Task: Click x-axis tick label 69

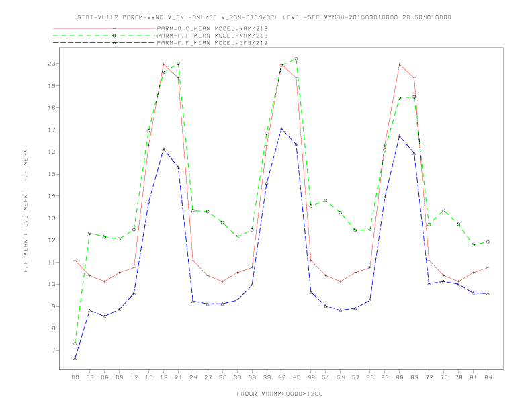Action: point(414,377)
